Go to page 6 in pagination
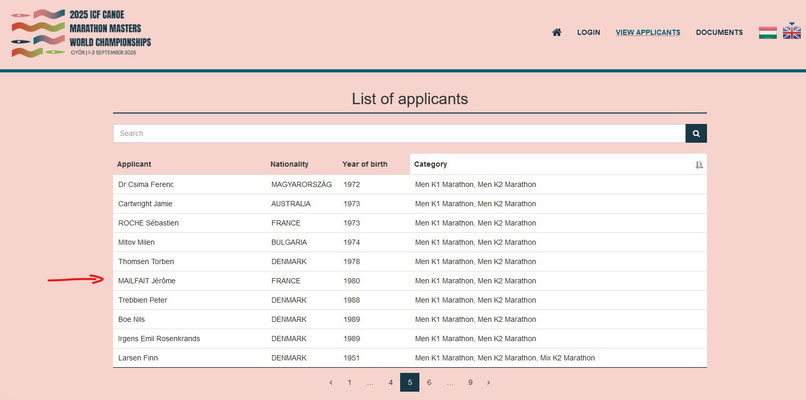Viewport: 806px width, 400px height. [x=429, y=382]
